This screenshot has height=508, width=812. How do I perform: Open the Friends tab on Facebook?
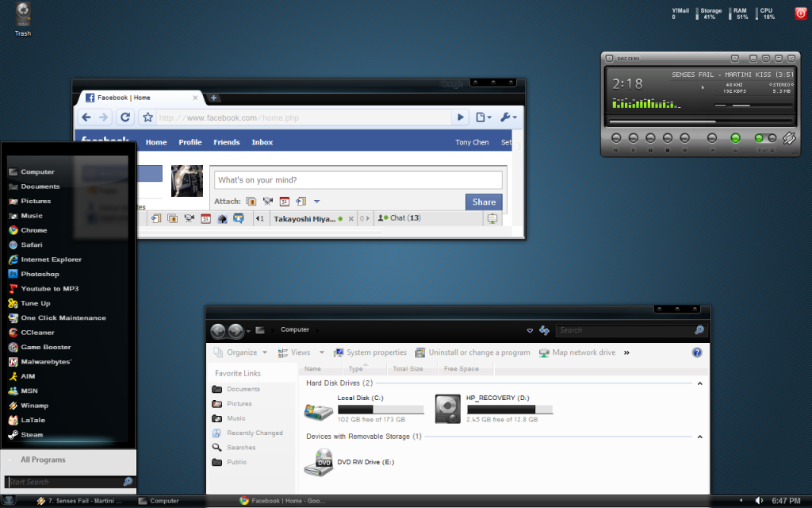coord(226,142)
